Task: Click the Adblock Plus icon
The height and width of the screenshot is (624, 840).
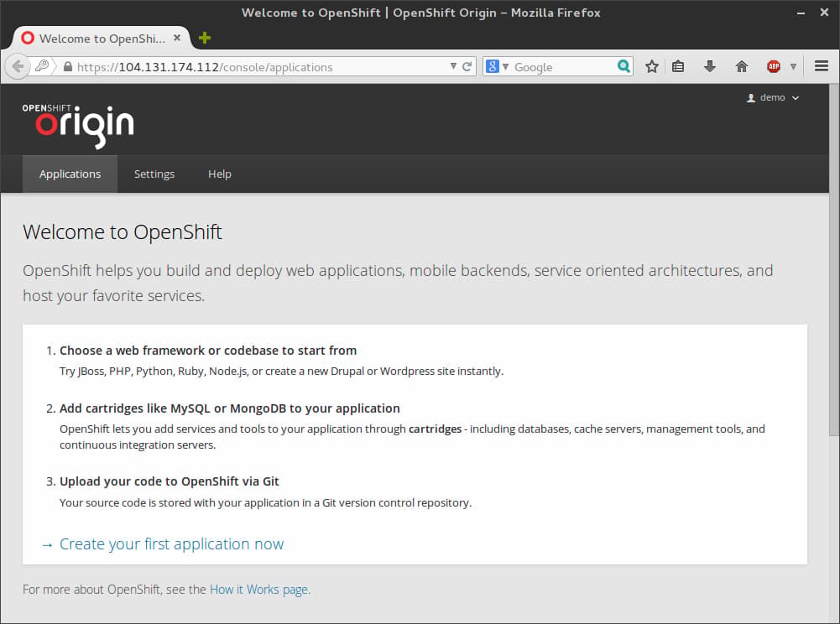Action: (773, 66)
